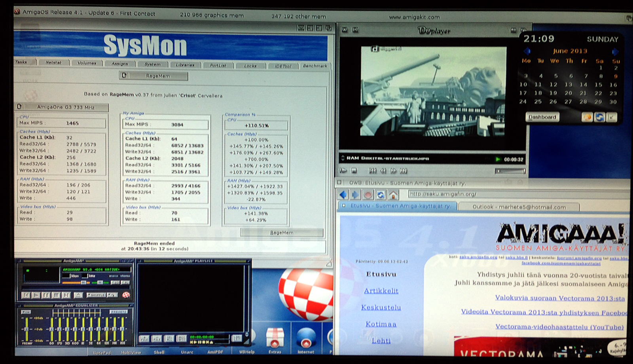This screenshot has height=364, width=633.
Task: Open AmigaOne G3 733 MHz comparison dropdown
Action: point(62,107)
